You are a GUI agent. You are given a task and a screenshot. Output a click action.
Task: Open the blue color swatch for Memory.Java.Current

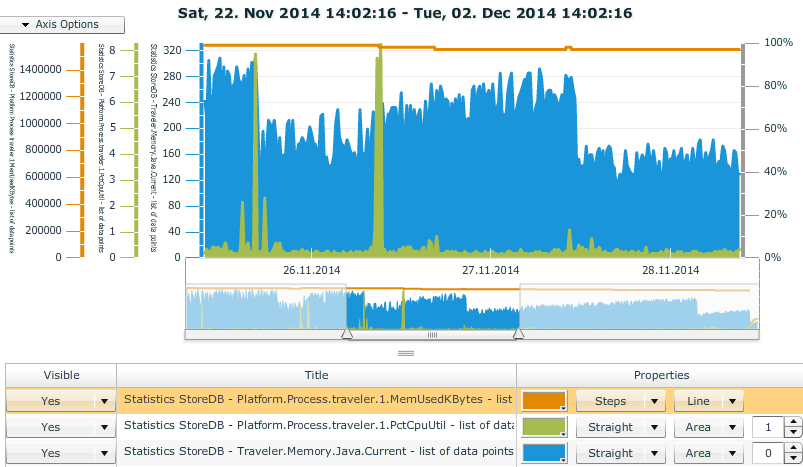click(544, 453)
